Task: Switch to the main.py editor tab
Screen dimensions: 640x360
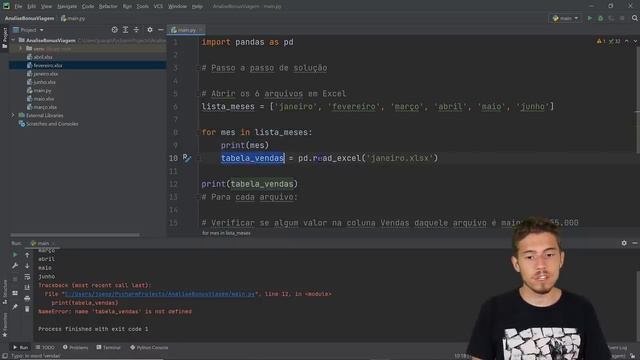Action: tap(186, 30)
